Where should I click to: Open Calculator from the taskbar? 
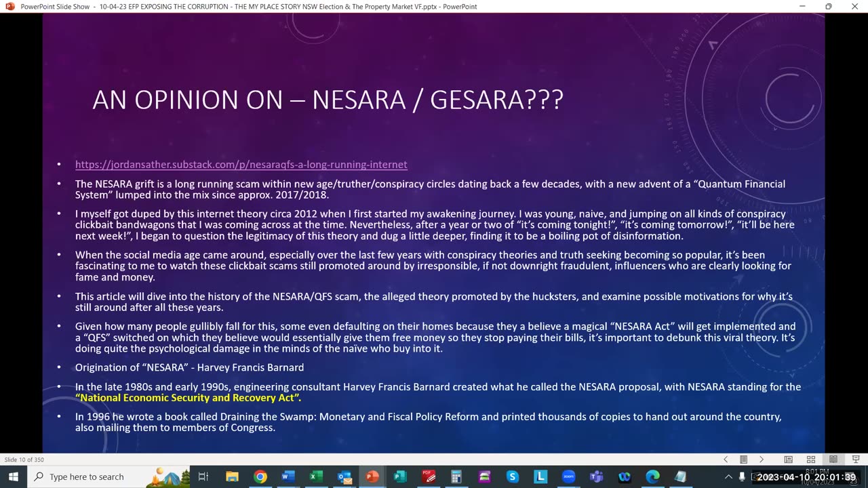[456, 476]
